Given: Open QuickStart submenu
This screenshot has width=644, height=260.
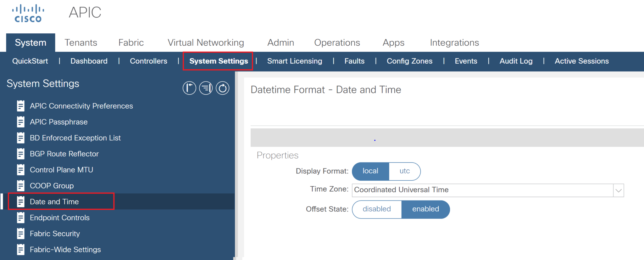Looking at the screenshot, I should tap(30, 61).
